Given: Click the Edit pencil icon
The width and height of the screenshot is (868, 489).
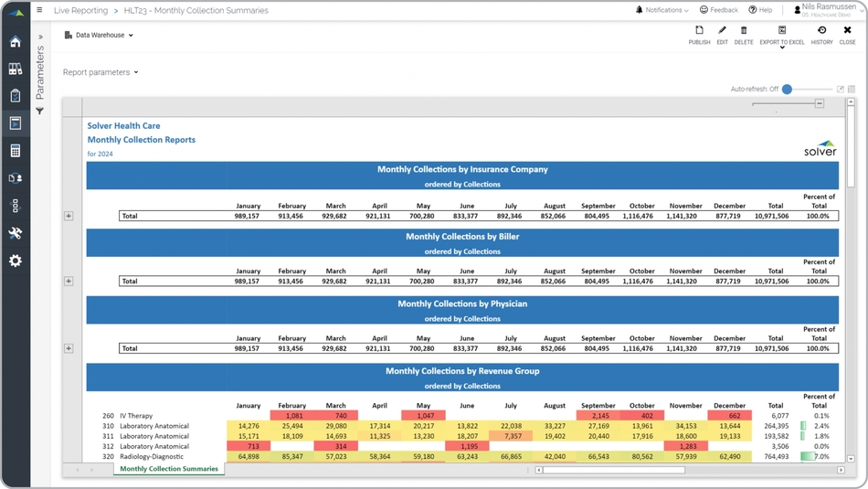Looking at the screenshot, I should click(722, 31).
